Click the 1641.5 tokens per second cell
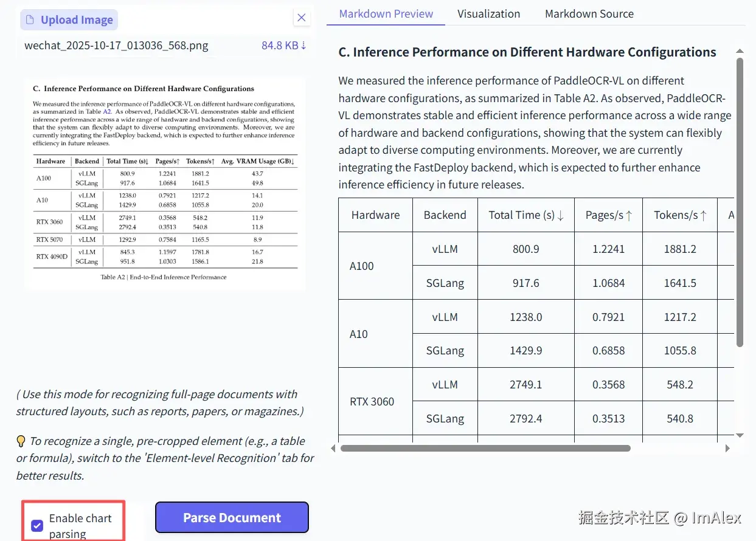Viewport: 756px width, 541px height. tap(680, 283)
